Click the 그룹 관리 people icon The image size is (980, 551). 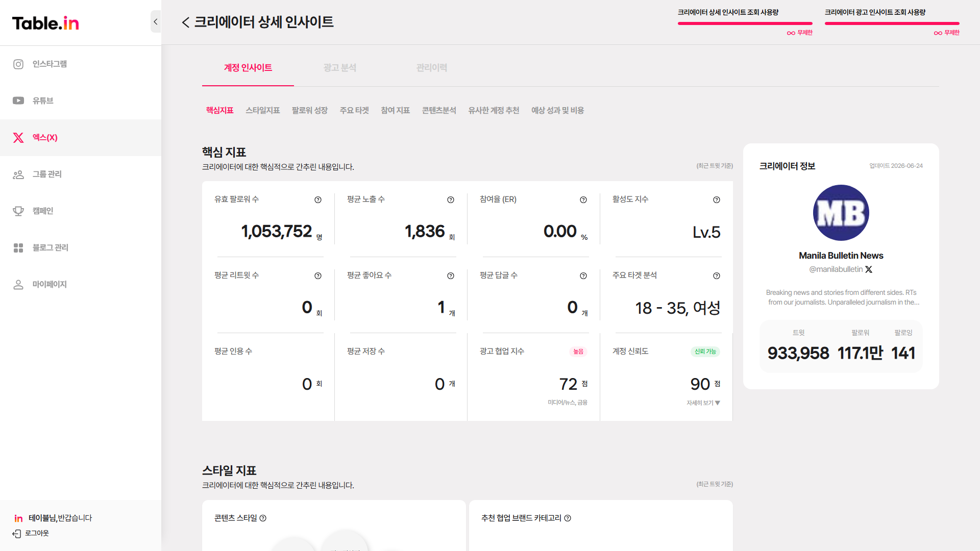18,174
